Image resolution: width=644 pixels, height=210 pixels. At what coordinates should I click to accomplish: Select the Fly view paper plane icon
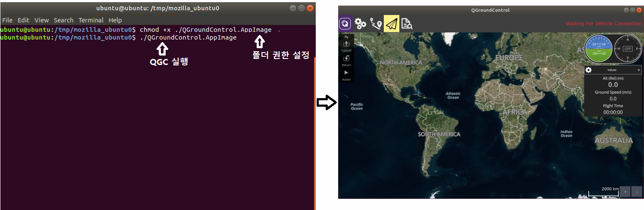391,24
